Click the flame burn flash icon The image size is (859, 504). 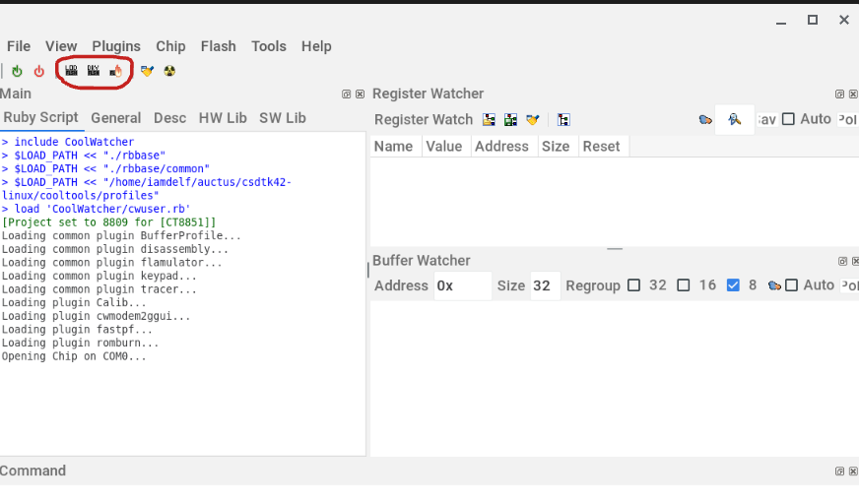tap(116, 70)
